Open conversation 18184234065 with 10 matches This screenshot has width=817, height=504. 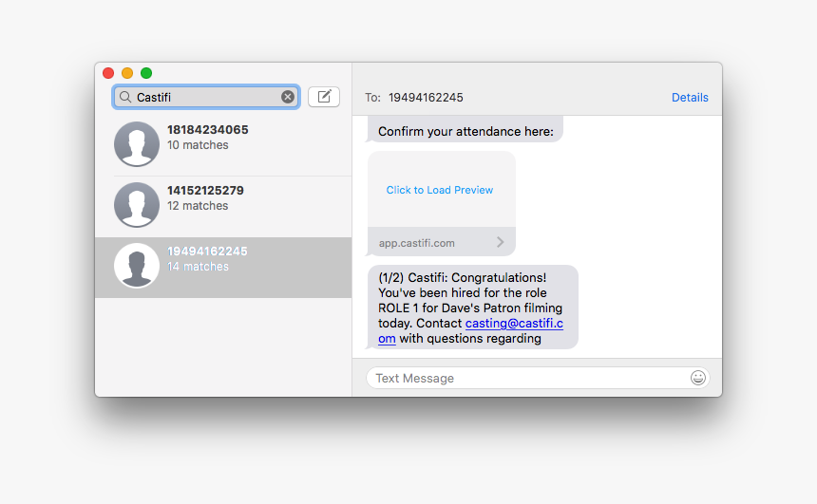(223, 144)
